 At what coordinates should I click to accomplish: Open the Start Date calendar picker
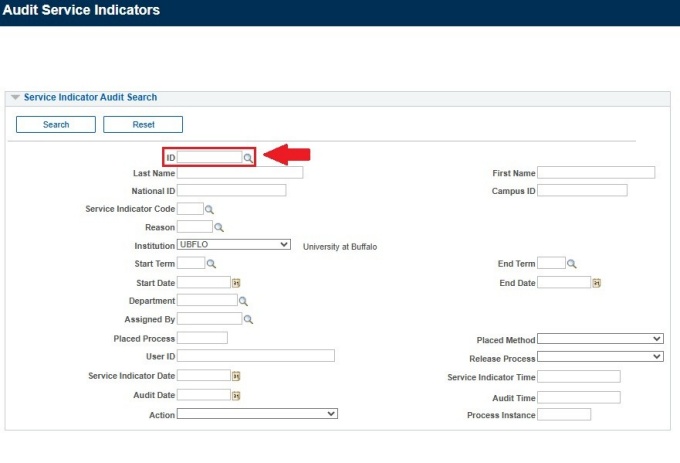point(236,283)
